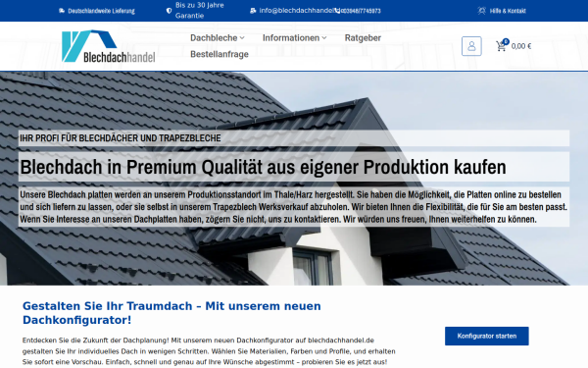This screenshot has width=588, height=368.
Task: Click the Hilfe & Kontakt link
Action: (x=508, y=11)
